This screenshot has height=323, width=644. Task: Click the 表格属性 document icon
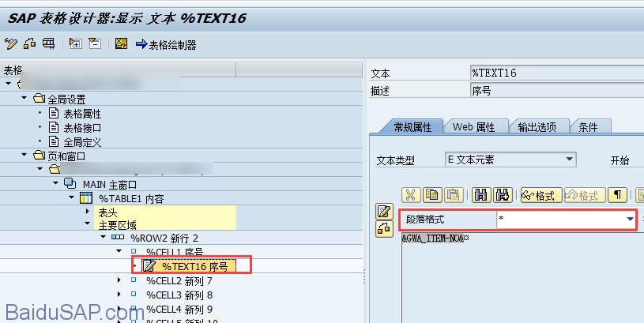pos(54,113)
